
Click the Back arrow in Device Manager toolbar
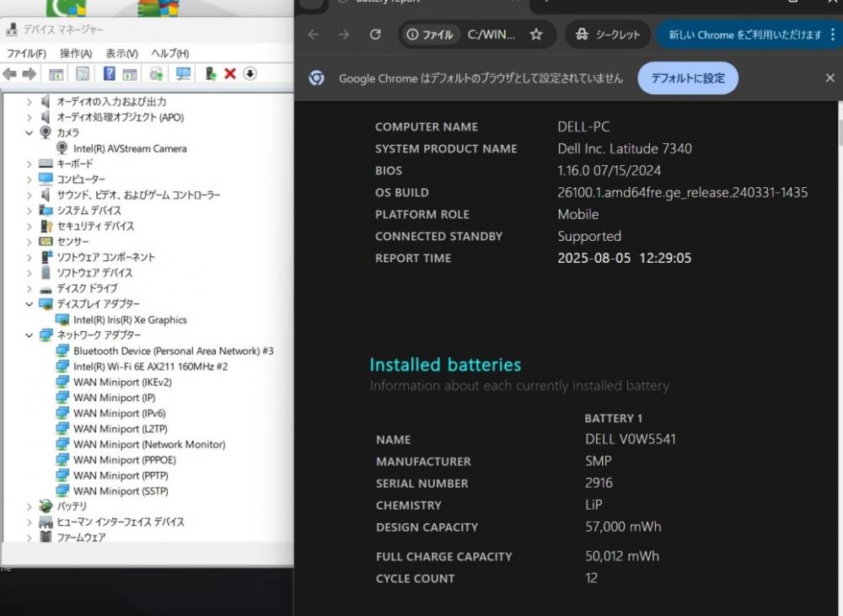coord(9,73)
